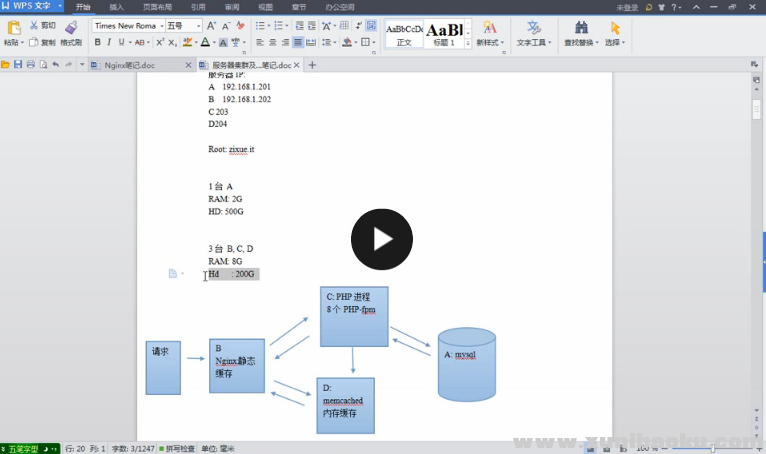Open the Text Tools (文字工具) icon
Screen dimensions: 766x454
point(534,27)
